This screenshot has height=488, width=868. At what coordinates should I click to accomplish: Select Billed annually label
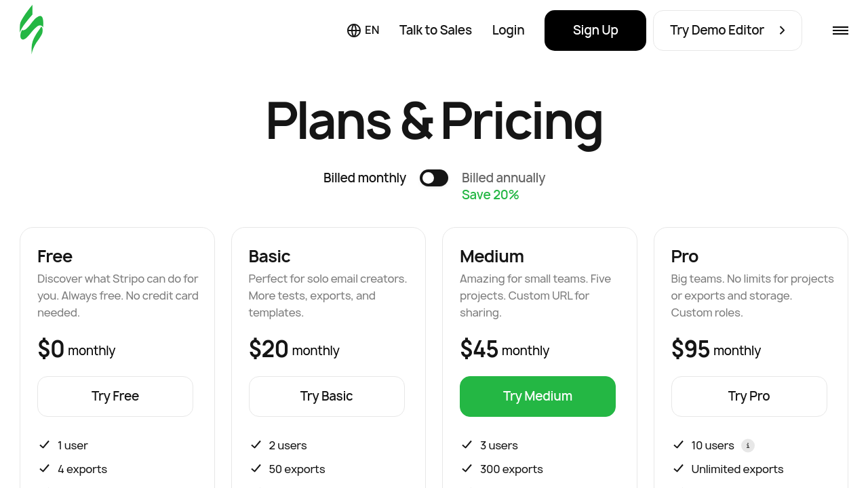[503, 178]
